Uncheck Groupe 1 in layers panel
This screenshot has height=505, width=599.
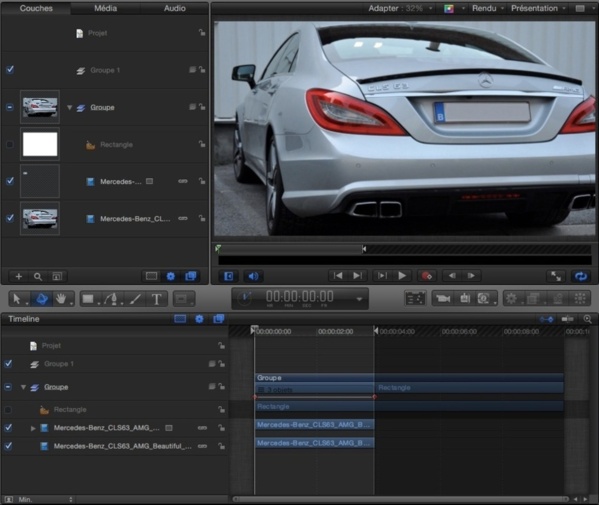coord(10,70)
